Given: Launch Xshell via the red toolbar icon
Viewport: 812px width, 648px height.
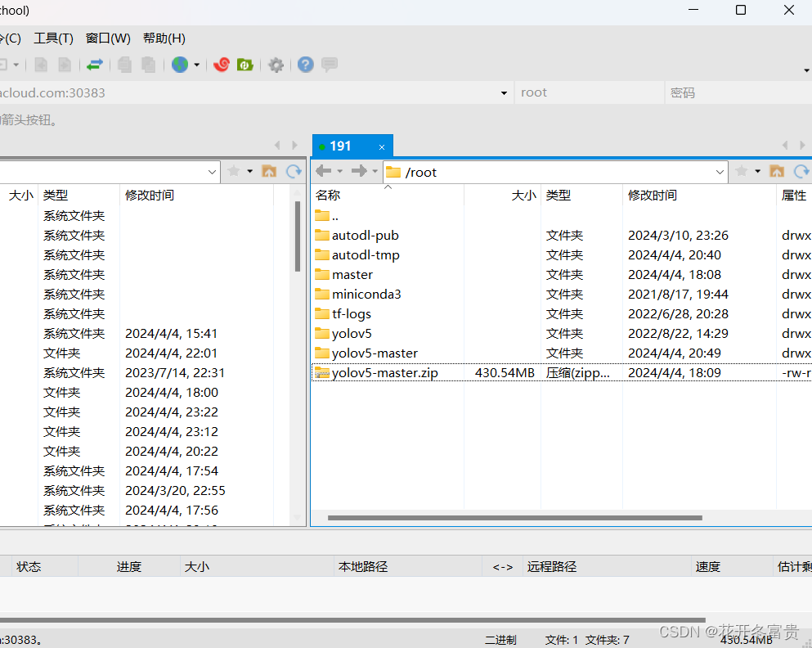Looking at the screenshot, I should (x=221, y=65).
